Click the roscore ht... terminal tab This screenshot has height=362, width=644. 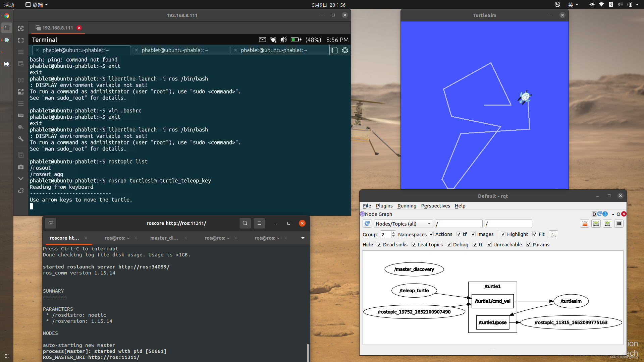pos(64,238)
